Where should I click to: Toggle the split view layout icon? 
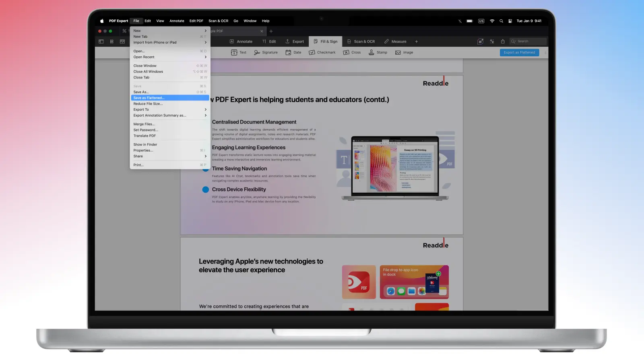pyautogui.click(x=122, y=41)
